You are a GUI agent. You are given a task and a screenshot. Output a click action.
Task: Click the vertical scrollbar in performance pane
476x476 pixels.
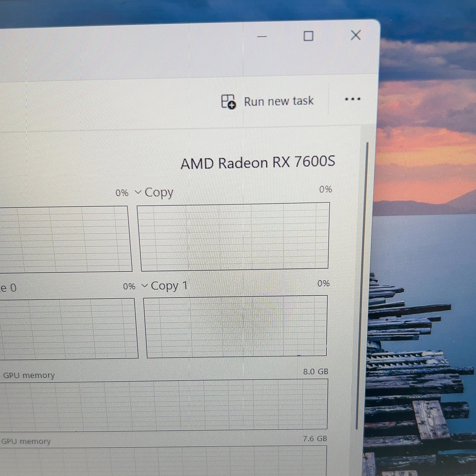click(x=362, y=285)
